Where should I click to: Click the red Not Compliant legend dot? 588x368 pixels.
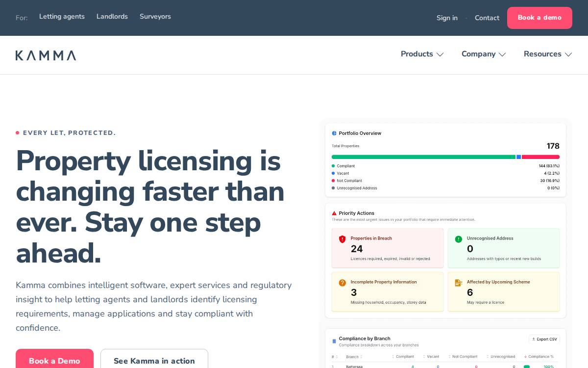[333, 181]
